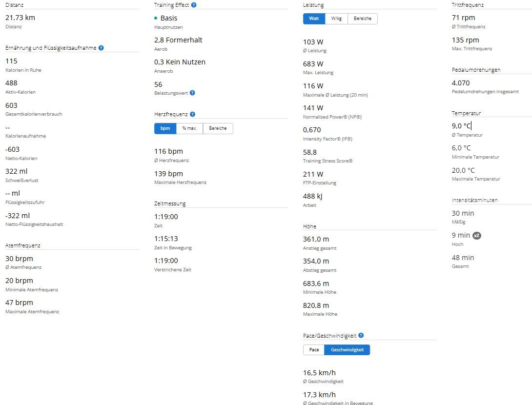Switch to Pace view
Screen dimensions: 532x405
tap(314, 350)
